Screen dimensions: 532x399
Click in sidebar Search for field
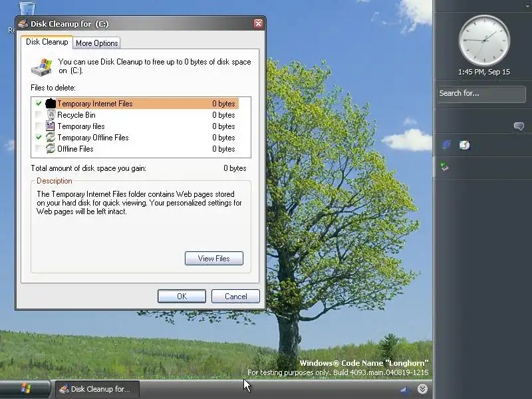click(481, 94)
